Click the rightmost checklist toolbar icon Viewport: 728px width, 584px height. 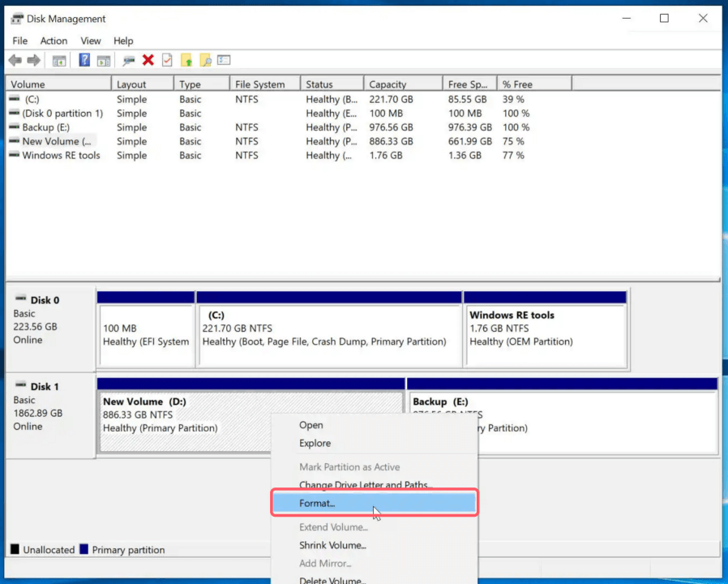[225, 60]
